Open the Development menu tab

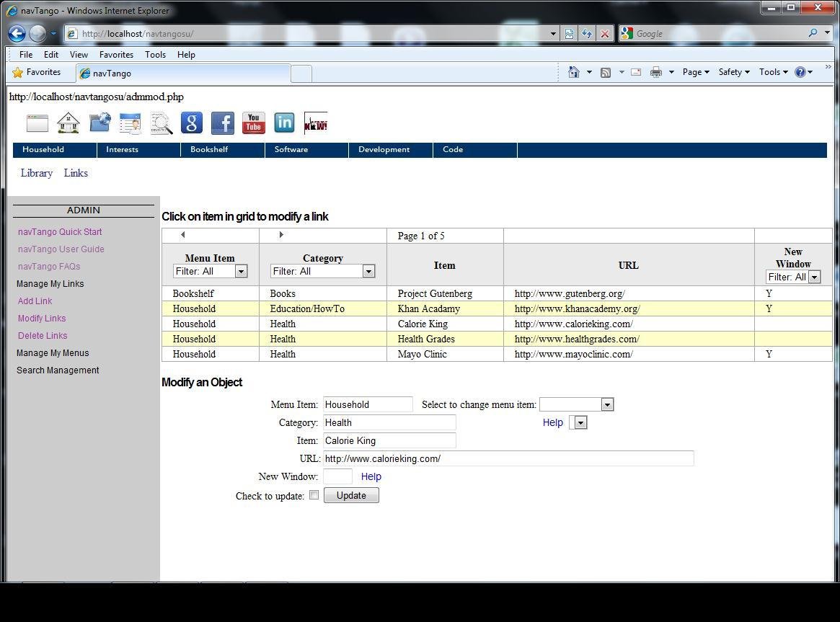pos(384,150)
